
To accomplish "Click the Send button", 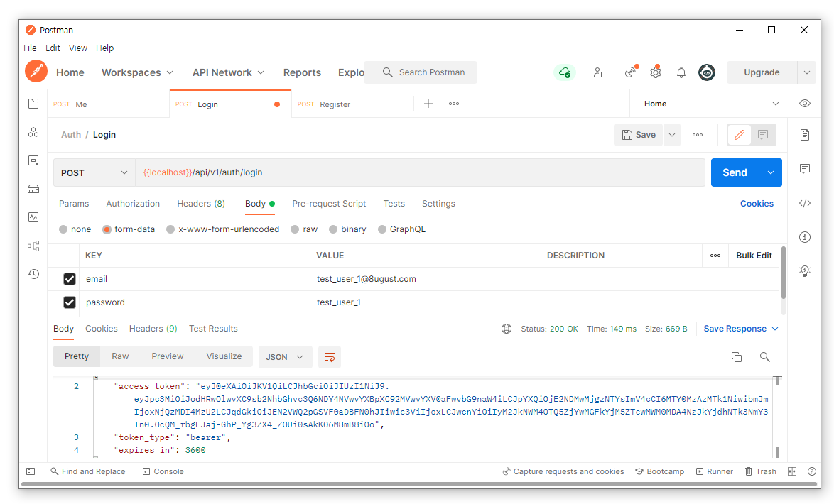I will (735, 172).
